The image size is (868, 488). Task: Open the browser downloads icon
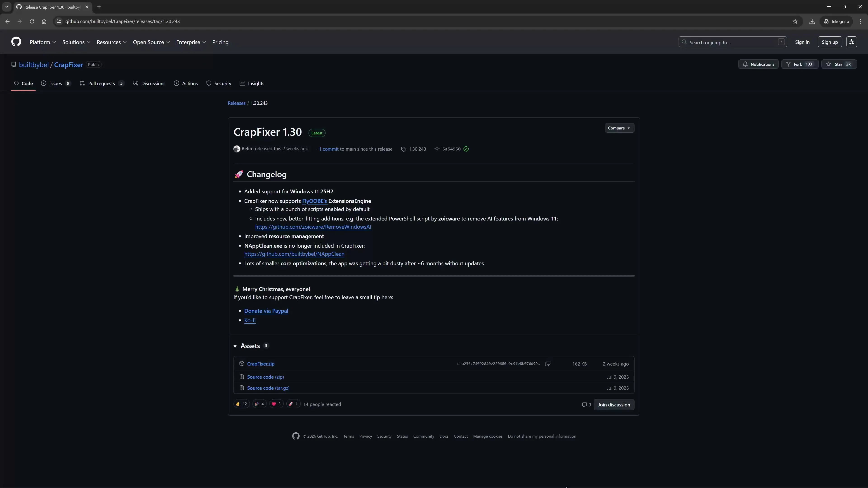[812, 21]
